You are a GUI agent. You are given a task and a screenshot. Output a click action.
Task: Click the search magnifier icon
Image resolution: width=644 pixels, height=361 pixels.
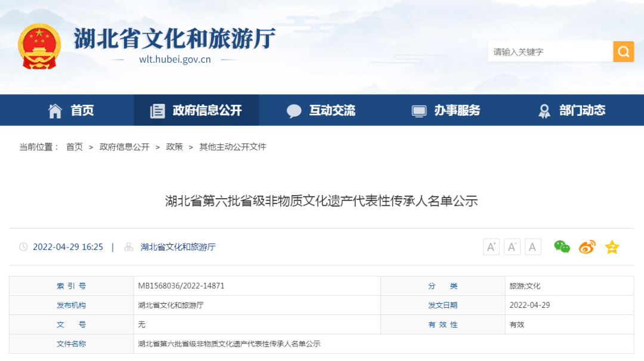(623, 51)
